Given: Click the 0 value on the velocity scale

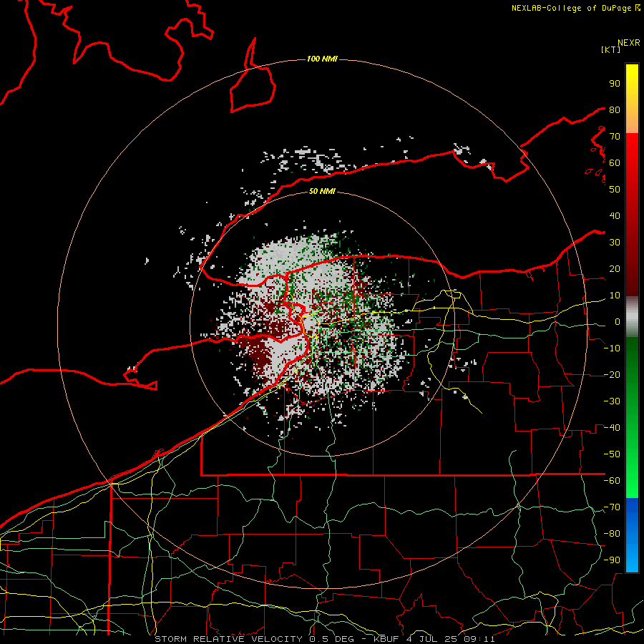Looking at the screenshot, I should point(618,321).
